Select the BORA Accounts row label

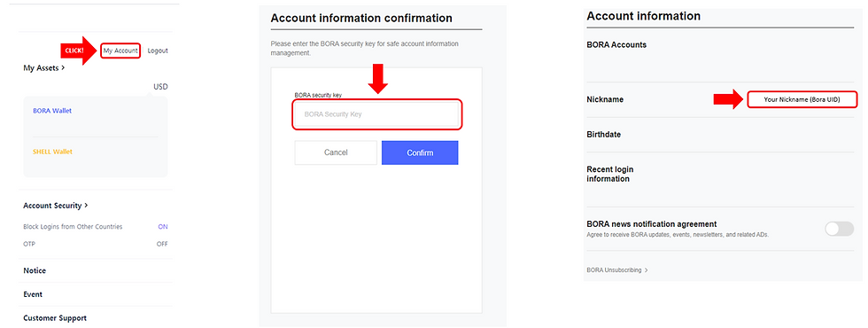pos(616,44)
